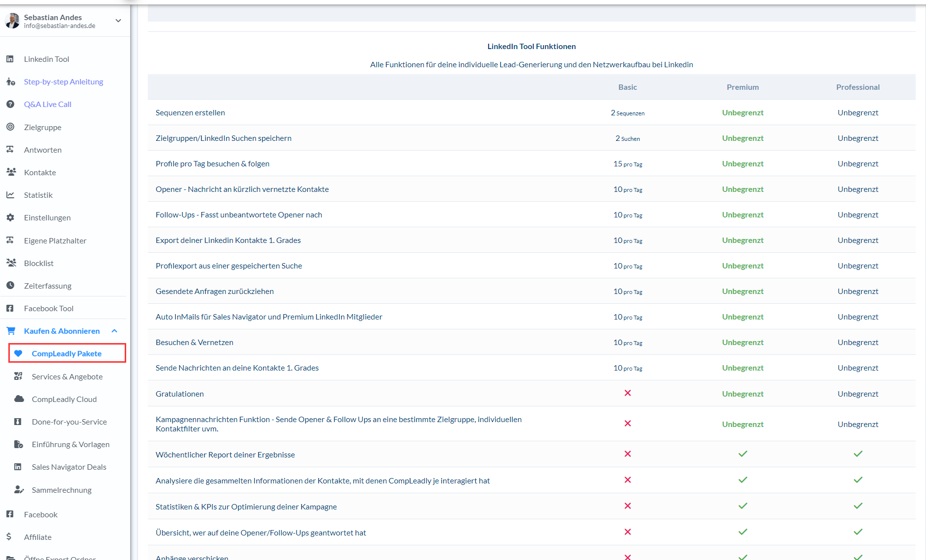Open the Q&A Live Call link
The image size is (926, 560).
[x=48, y=104]
